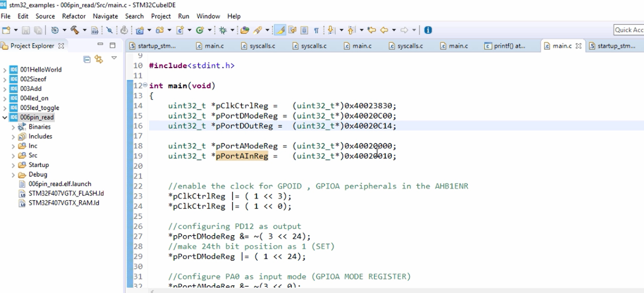Collapse the 006pin_read project
Screen dimensions: 644x293
coord(5,117)
